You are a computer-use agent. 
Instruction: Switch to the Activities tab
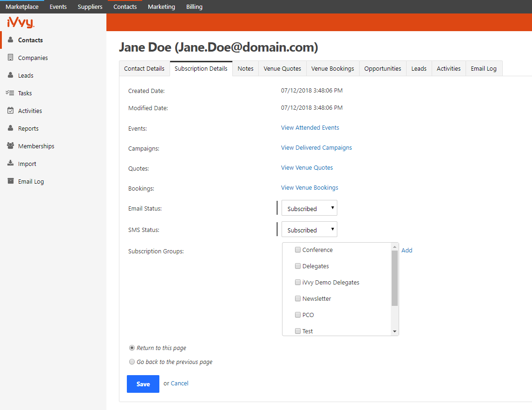[x=448, y=68]
